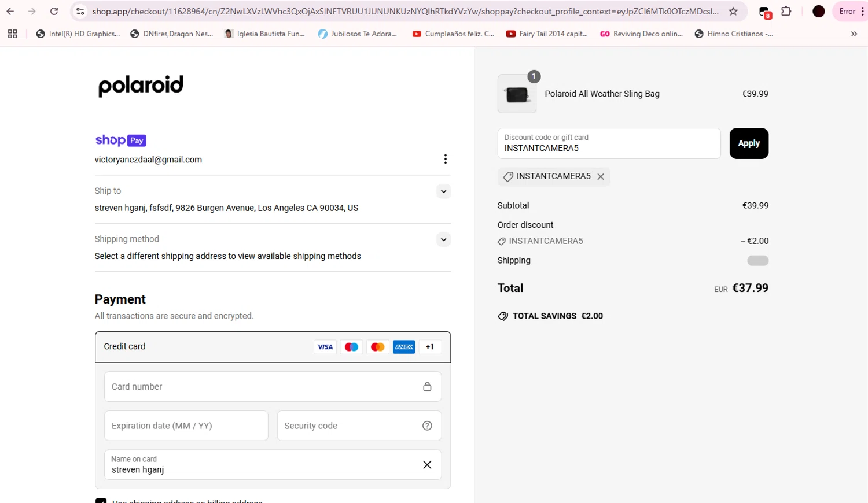Click the lock icon in Card number field
Screen dimensions: 868x503
point(427,386)
